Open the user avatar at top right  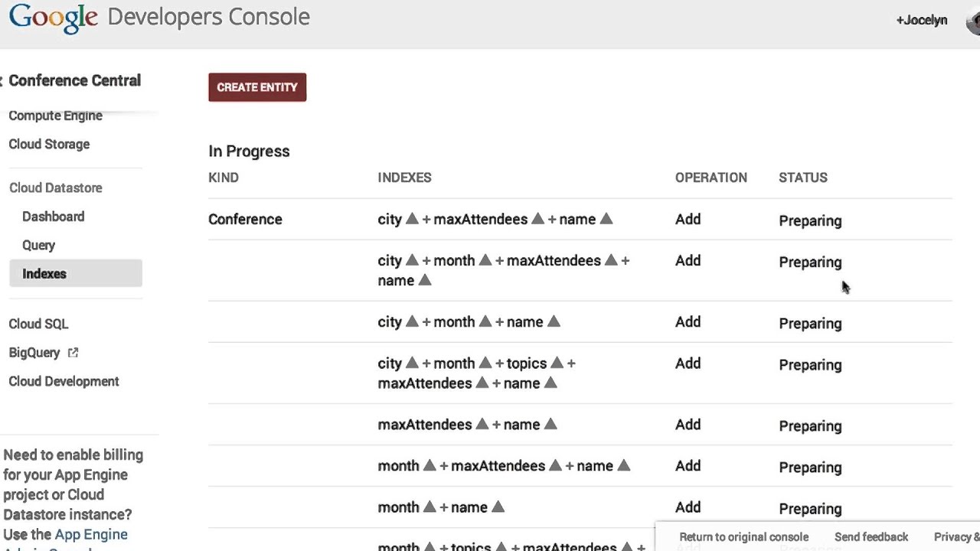[973, 21]
